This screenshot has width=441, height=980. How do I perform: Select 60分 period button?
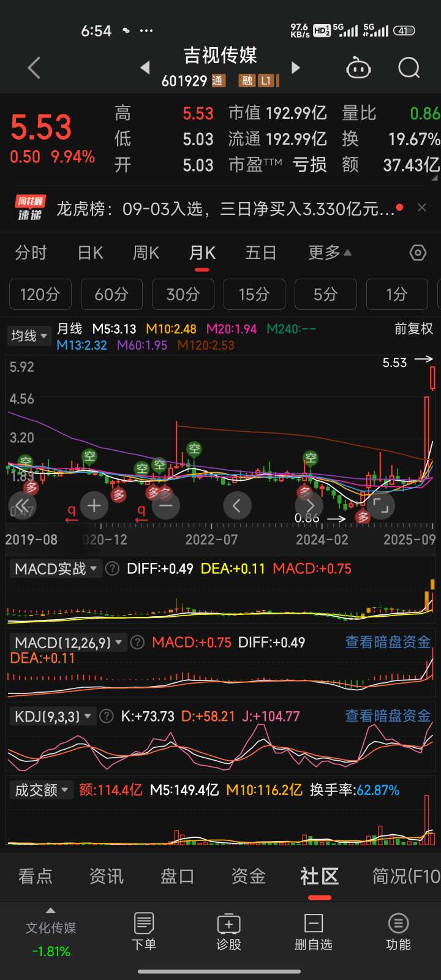click(111, 295)
